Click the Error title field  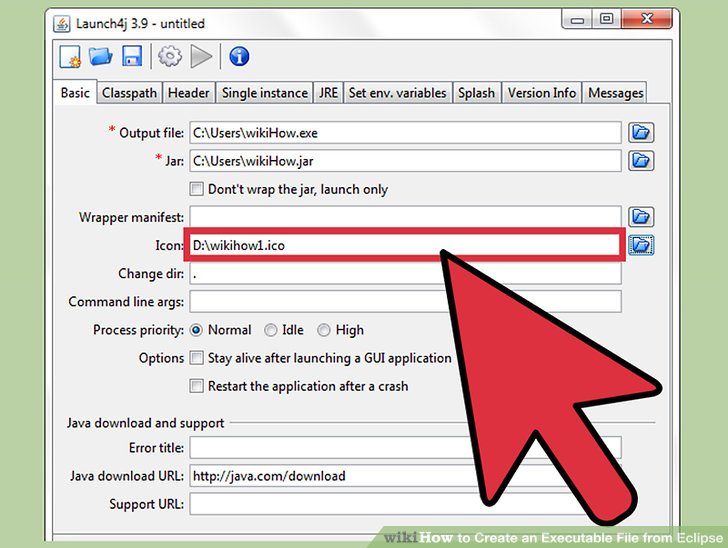tap(405, 448)
